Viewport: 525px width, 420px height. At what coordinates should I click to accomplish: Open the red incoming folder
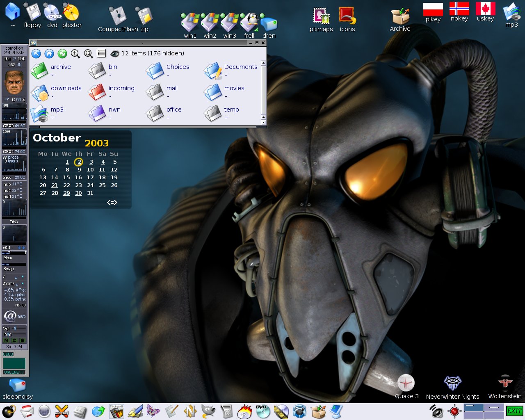pyautogui.click(x=97, y=92)
